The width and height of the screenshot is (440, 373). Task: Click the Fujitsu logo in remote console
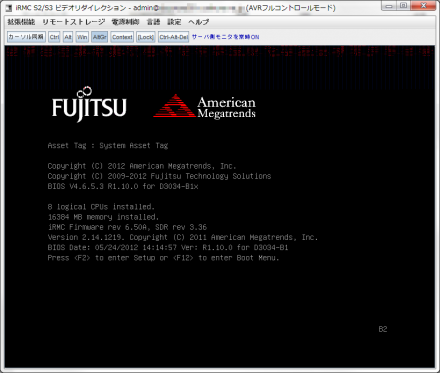(89, 104)
